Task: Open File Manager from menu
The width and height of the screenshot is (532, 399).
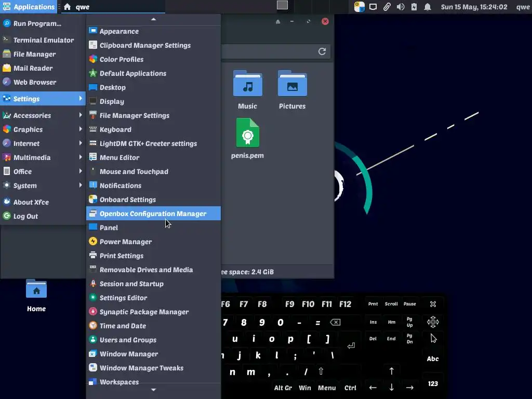Action: coord(43,54)
